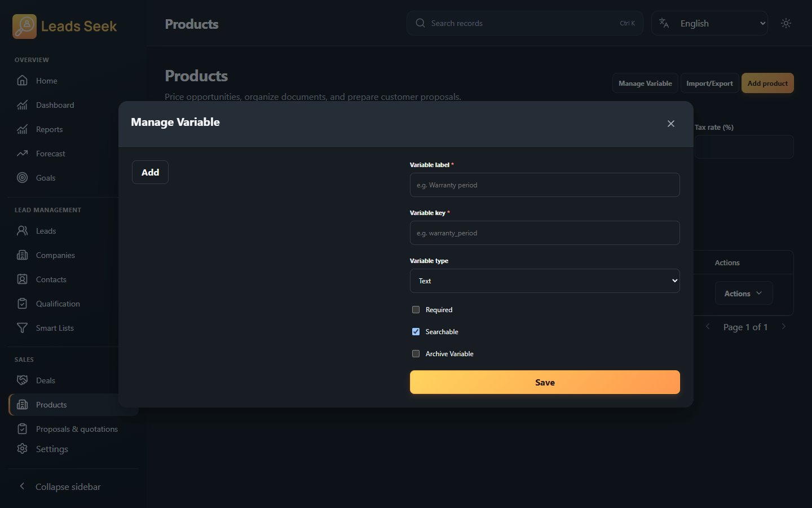The height and width of the screenshot is (508, 812).
Task: Toggle the light theme sun icon
Action: pyautogui.click(x=786, y=23)
